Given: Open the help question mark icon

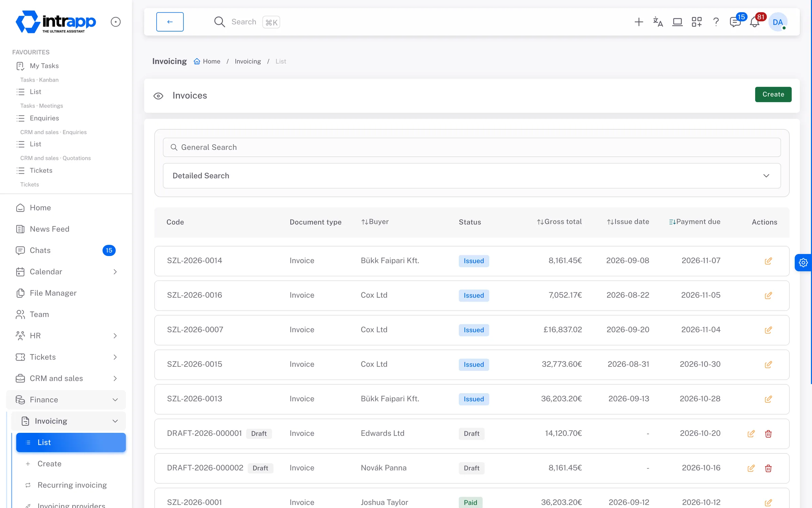Looking at the screenshot, I should pos(716,22).
